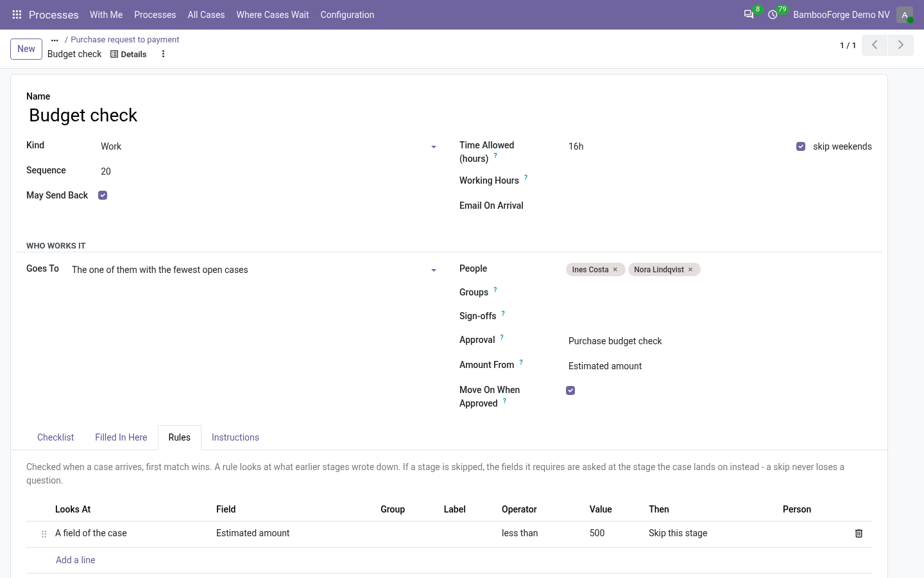Uncheck the skip weekends checkbox
The image size is (924, 578).
[801, 146]
